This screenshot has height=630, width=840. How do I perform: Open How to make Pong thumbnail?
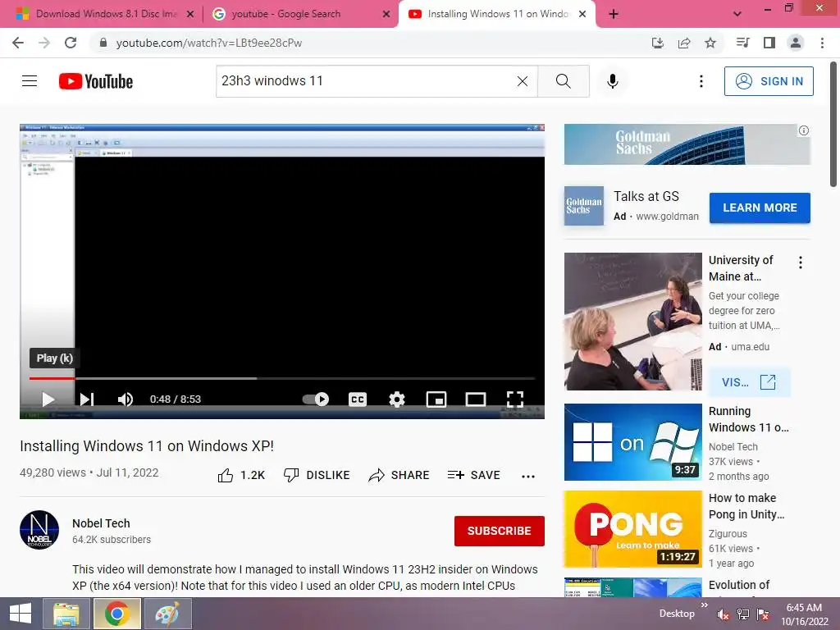[x=632, y=529]
